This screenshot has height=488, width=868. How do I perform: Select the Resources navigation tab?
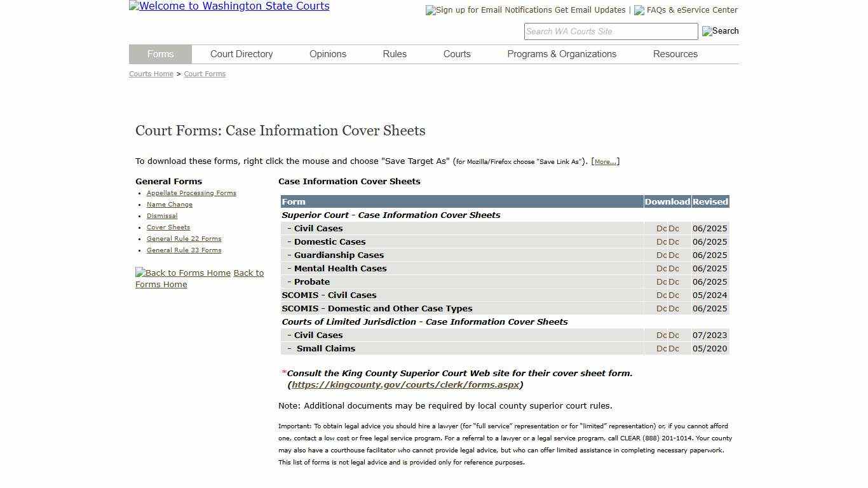click(x=675, y=54)
